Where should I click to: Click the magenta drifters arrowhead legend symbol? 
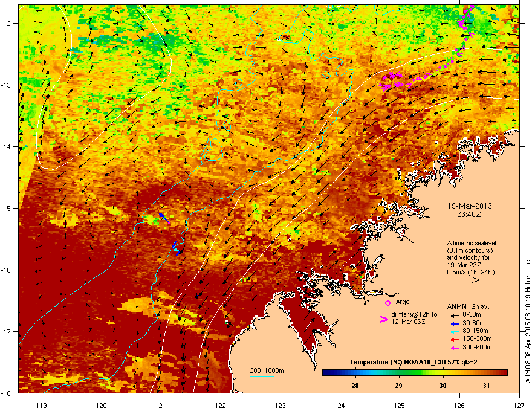(x=383, y=319)
